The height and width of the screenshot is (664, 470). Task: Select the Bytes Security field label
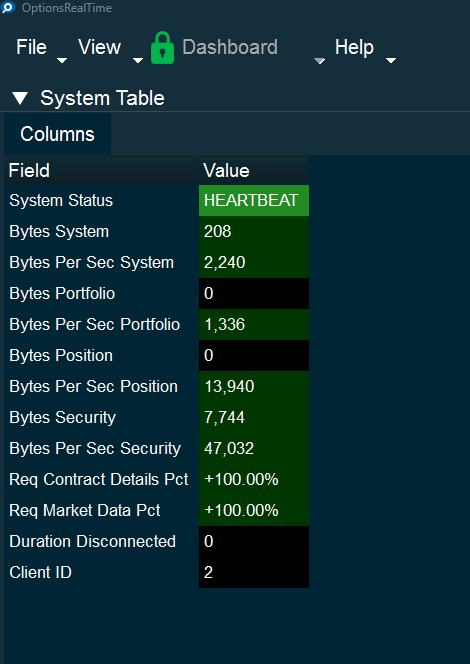[62, 418]
